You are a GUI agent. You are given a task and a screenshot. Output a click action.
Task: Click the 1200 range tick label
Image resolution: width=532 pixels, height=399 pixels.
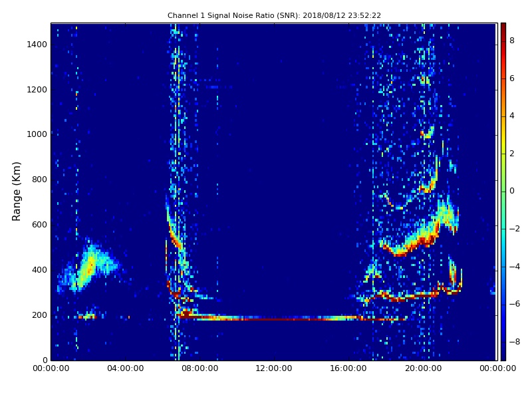coord(37,90)
